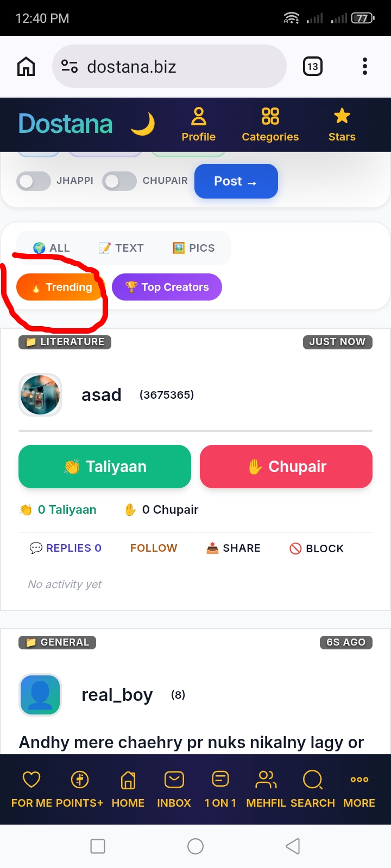The width and height of the screenshot is (391, 868).
Task: Open the browser three-dot overflow menu
Action: pyautogui.click(x=365, y=66)
